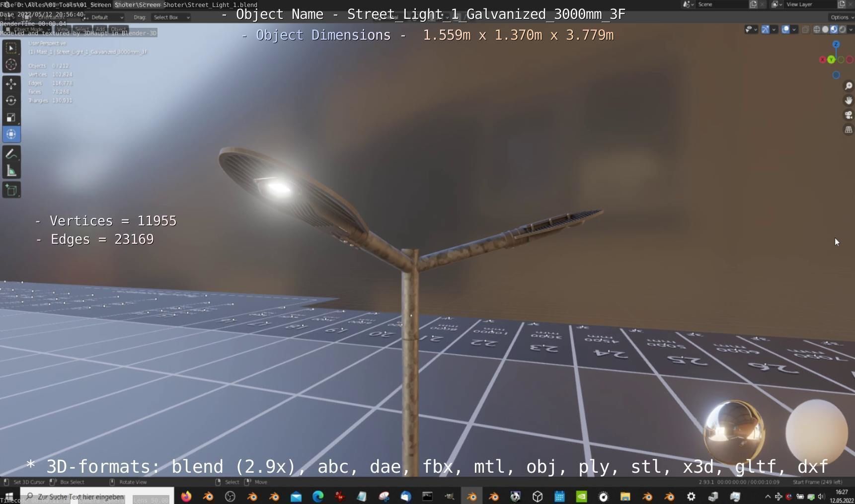Switch to Material Preview shading

point(834,30)
